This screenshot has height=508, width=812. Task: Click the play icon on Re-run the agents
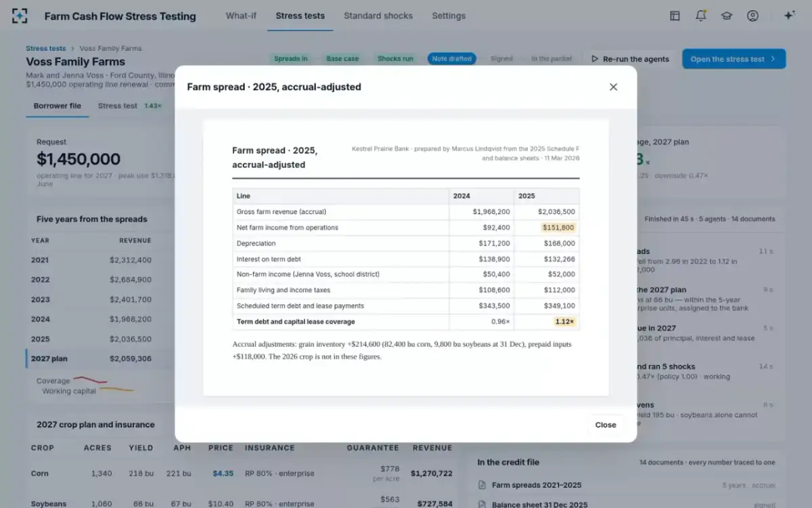[595, 59]
